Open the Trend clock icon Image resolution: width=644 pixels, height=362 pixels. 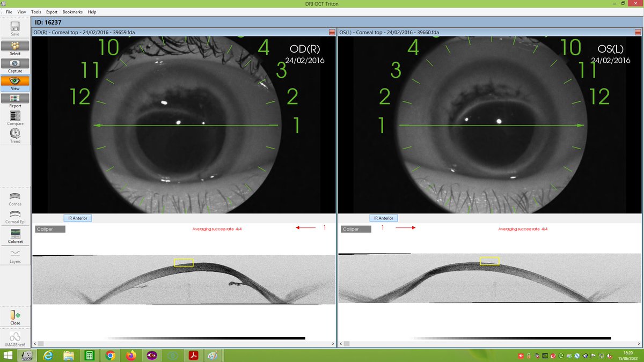coord(15,132)
